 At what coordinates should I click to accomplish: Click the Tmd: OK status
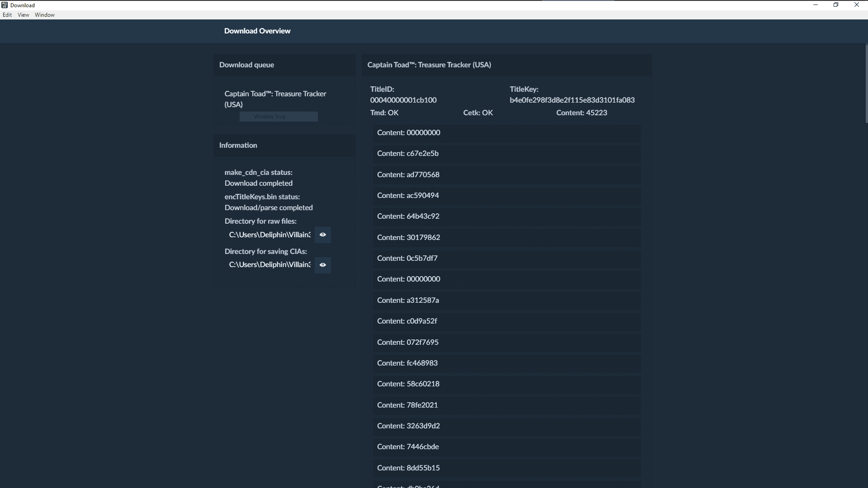[384, 113]
